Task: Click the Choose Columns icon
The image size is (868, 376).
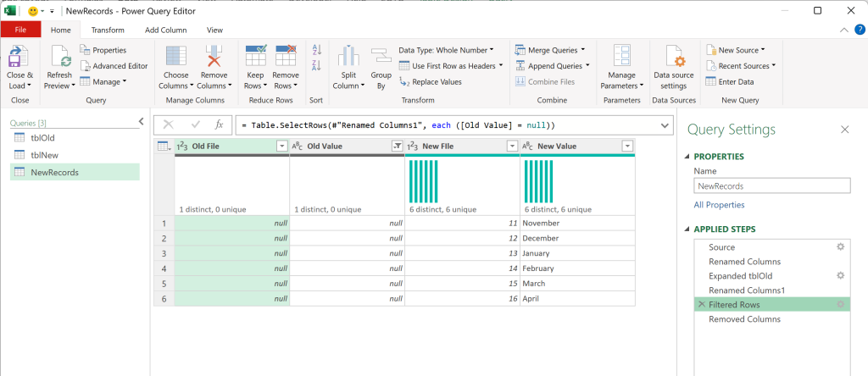Action: [x=176, y=57]
